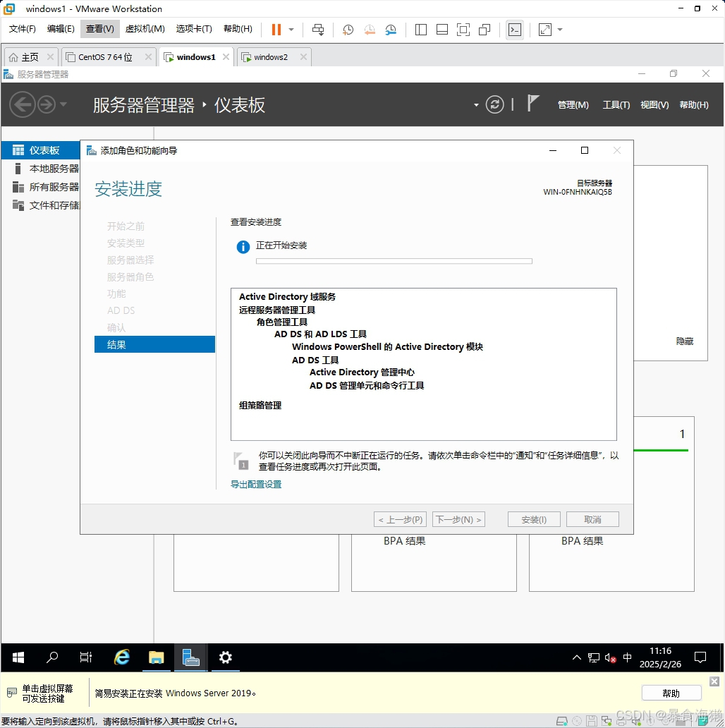Toggle the VMware library sidebar icon

[x=421, y=30]
